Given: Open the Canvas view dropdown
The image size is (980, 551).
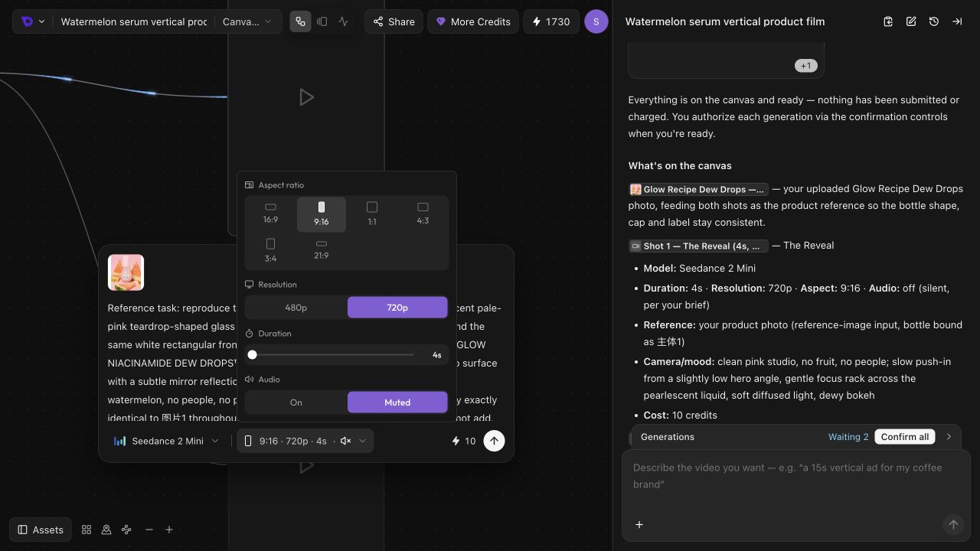Looking at the screenshot, I should (x=247, y=21).
